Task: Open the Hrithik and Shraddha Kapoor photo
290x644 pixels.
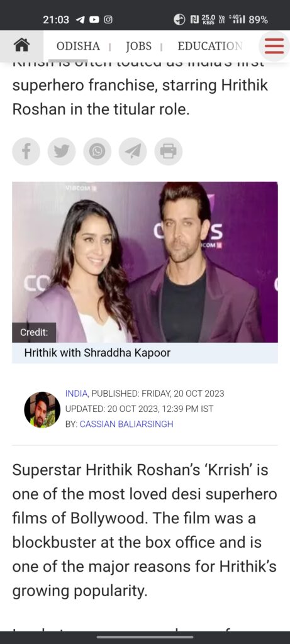Action: [145, 262]
